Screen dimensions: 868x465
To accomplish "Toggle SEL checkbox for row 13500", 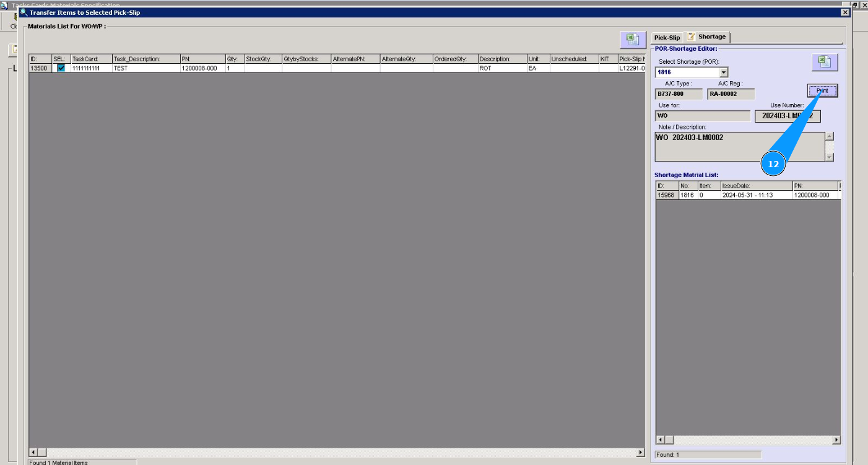I will (61, 68).
